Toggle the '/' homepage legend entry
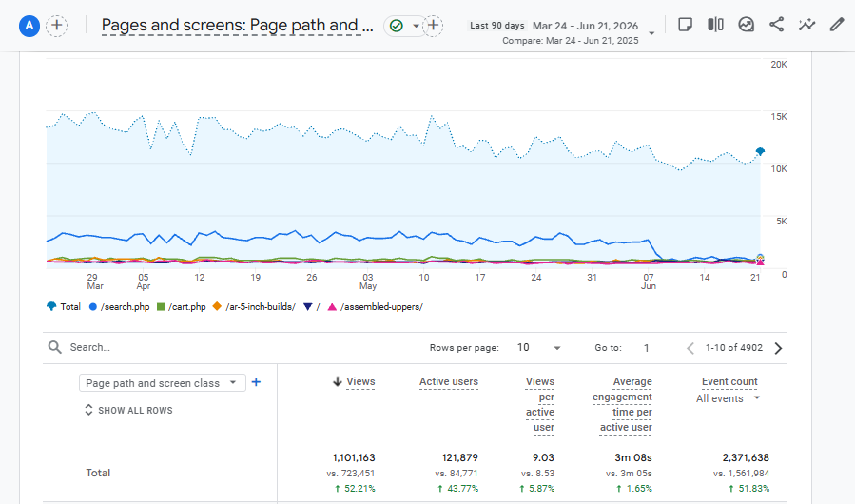855x504 pixels. tap(311, 306)
